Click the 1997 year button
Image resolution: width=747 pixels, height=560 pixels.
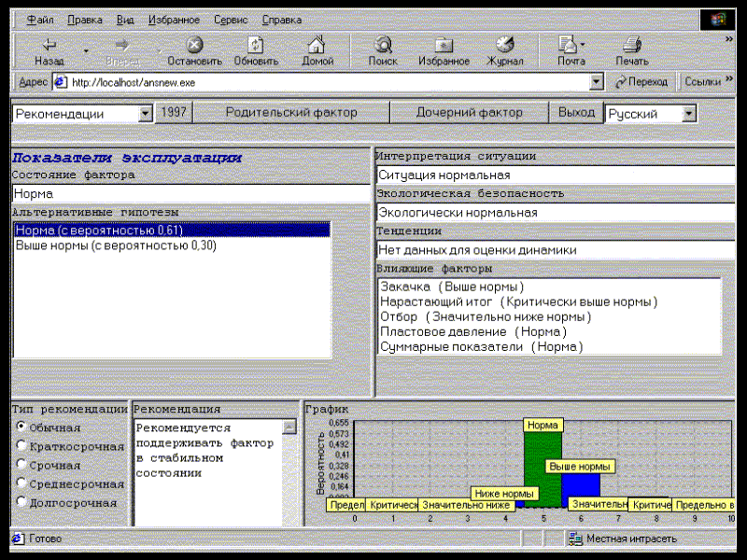[x=174, y=113]
